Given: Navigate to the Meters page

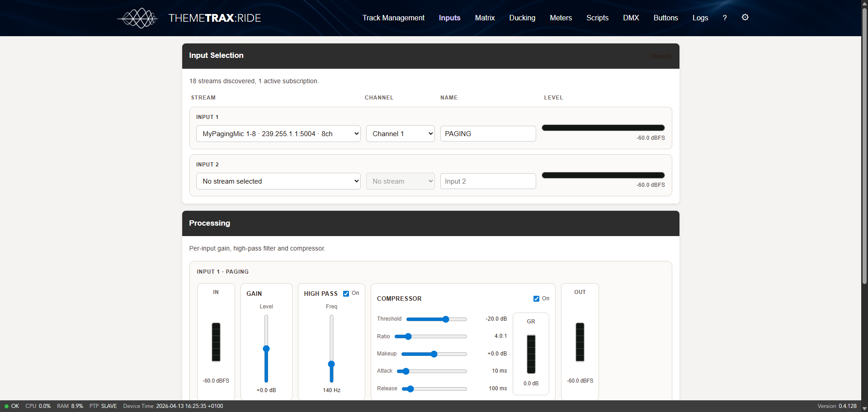Looking at the screenshot, I should (x=561, y=18).
